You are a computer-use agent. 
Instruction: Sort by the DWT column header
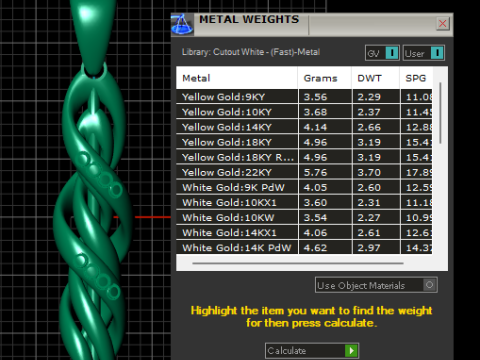[x=376, y=78]
